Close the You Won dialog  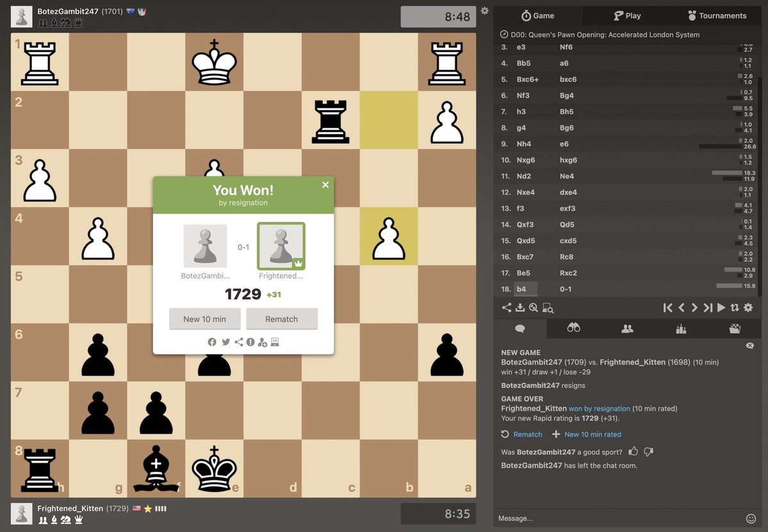pyautogui.click(x=325, y=185)
